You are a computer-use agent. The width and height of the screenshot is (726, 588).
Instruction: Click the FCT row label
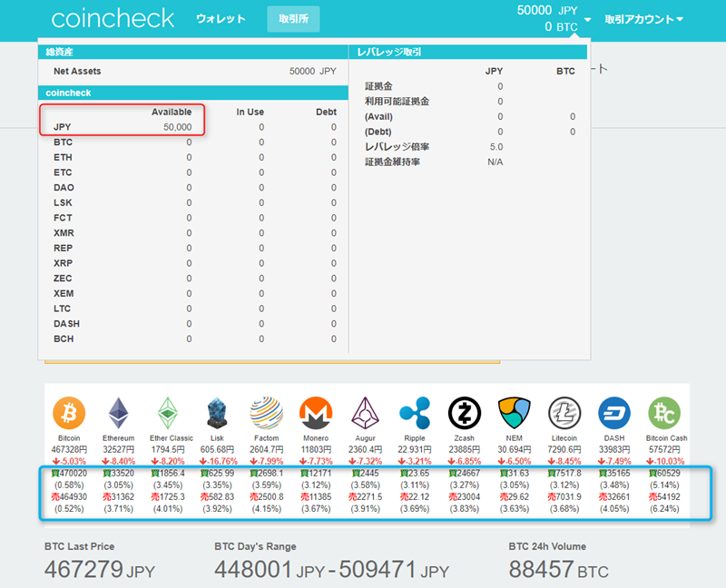coord(63,218)
